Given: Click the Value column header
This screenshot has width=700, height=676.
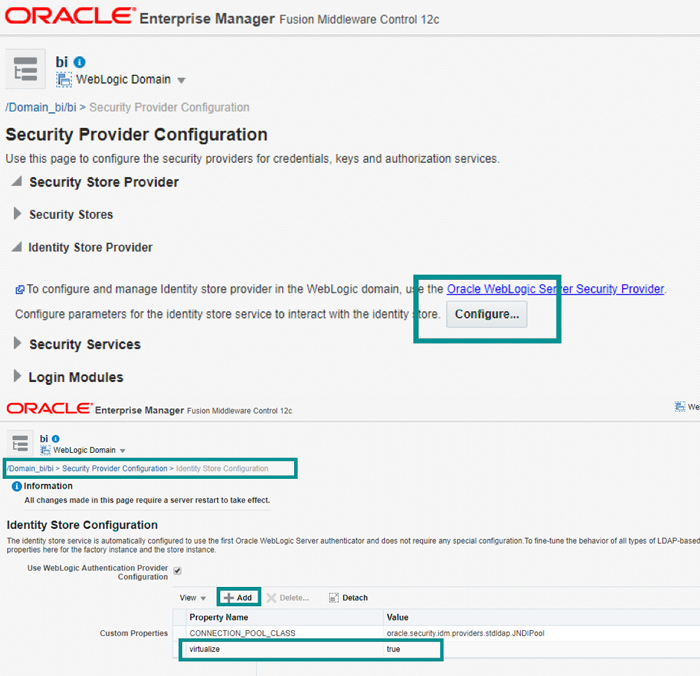Looking at the screenshot, I should (541, 617).
